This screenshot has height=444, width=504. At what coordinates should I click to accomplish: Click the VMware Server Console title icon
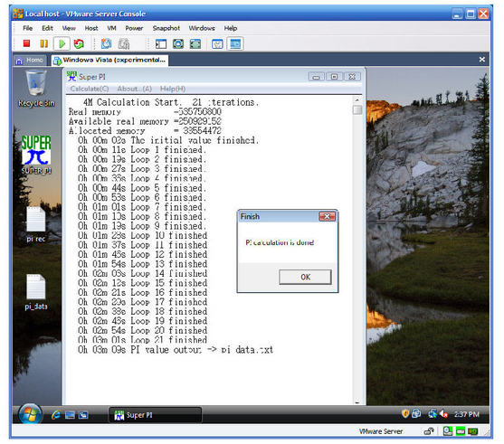point(18,14)
